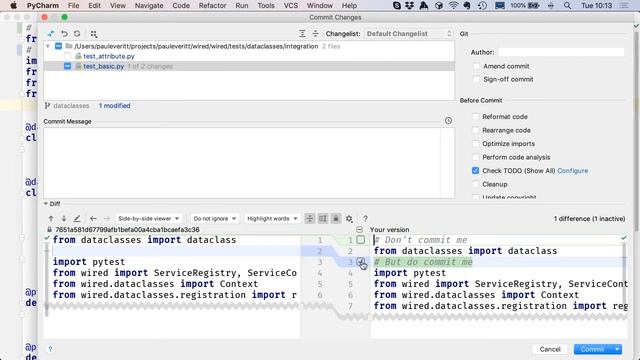The height and width of the screenshot is (360, 640).
Task: Enable the Sign-off commit checkbox
Action: coord(476,79)
